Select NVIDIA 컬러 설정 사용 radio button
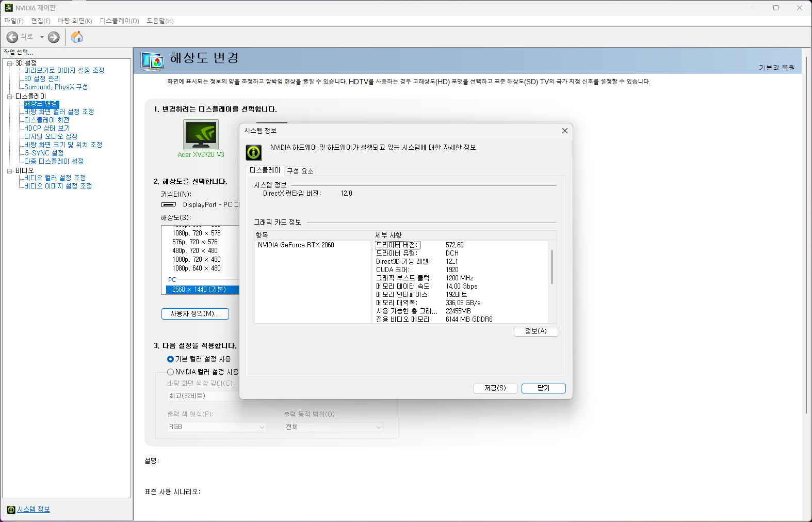The image size is (812, 522). 170,372
